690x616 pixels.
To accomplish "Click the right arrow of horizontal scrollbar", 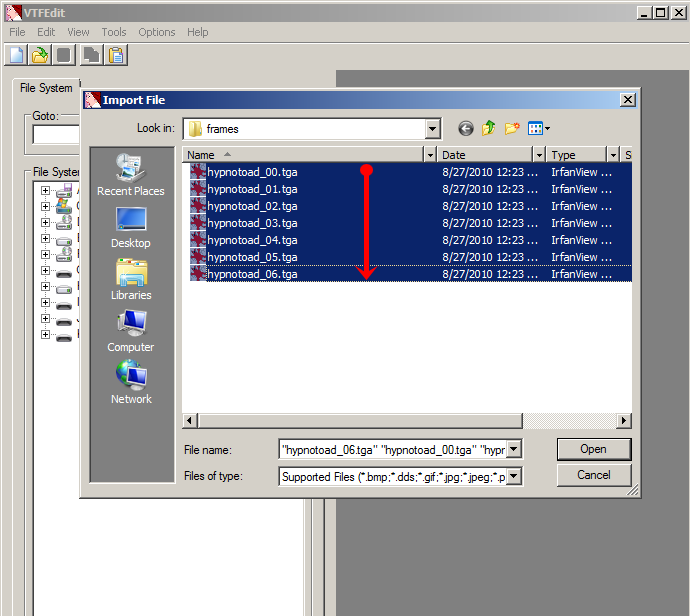I will 624,421.
